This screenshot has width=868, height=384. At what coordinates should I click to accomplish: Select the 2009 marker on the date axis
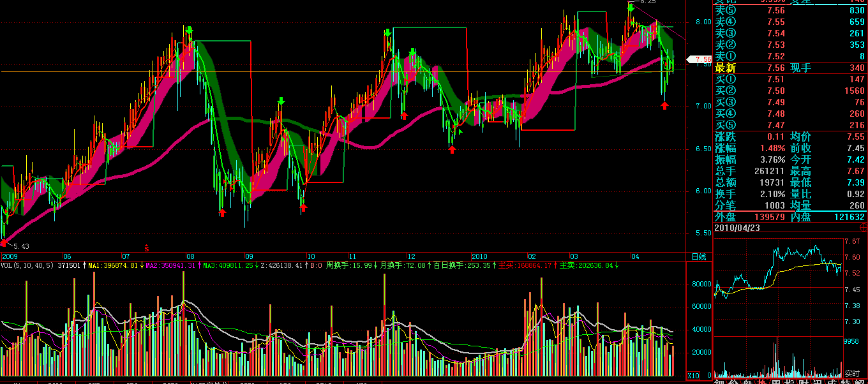[8, 256]
